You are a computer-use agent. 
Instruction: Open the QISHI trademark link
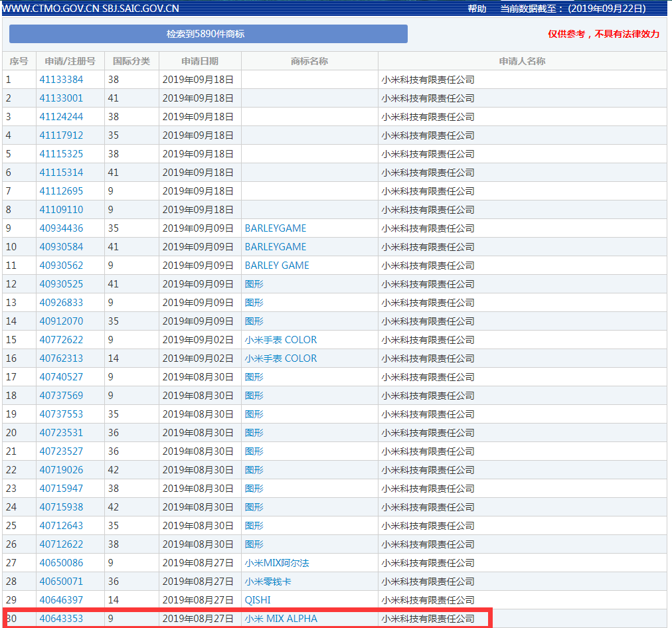point(258,600)
